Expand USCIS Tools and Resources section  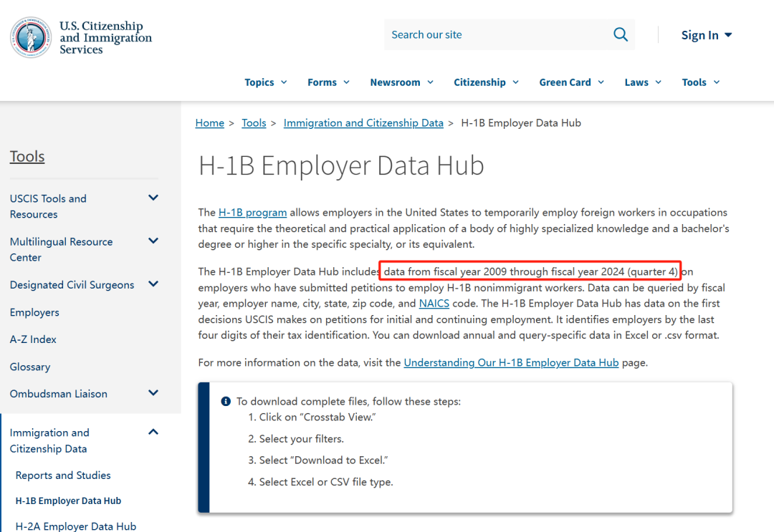pyautogui.click(x=153, y=198)
